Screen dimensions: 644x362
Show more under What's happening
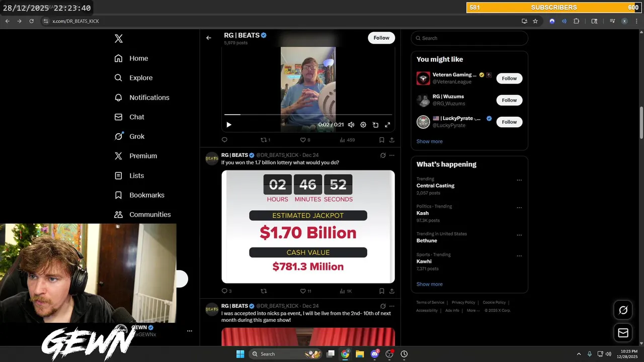[x=430, y=284]
